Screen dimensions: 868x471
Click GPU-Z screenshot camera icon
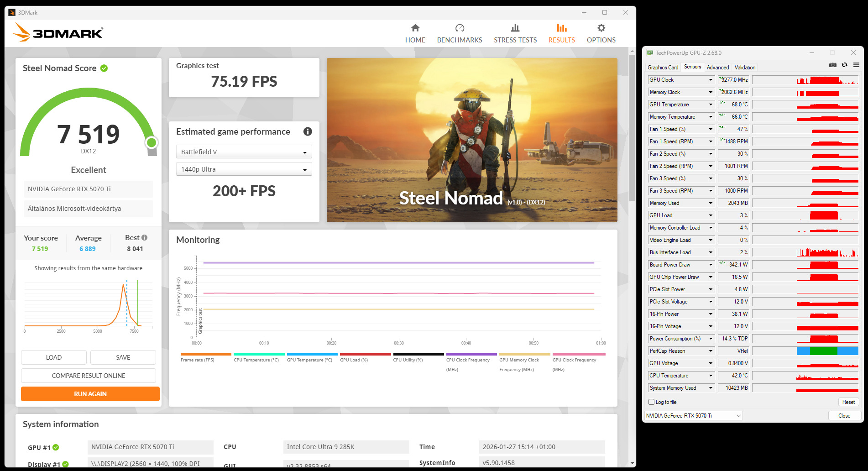tap(833, 65)
